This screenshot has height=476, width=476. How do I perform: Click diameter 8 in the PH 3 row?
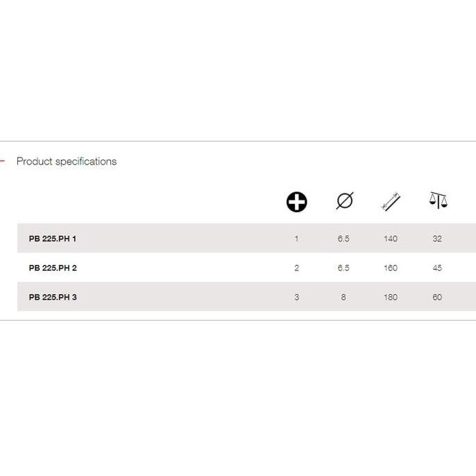343,297
